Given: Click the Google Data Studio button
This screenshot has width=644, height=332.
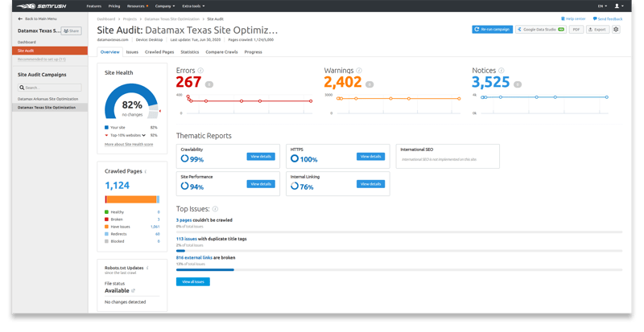Looking at the screenshot, I should (541, 30).
